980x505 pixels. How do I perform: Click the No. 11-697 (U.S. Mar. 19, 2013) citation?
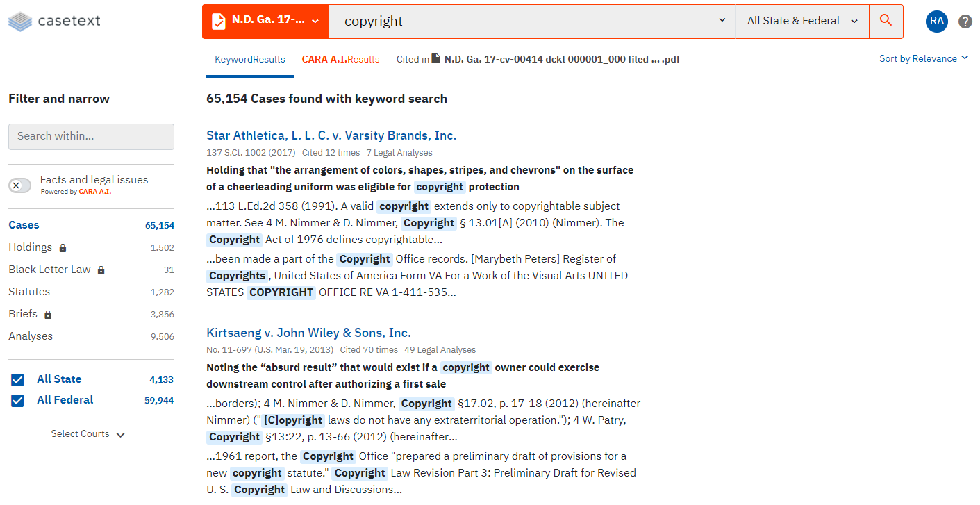click(269, 350)
